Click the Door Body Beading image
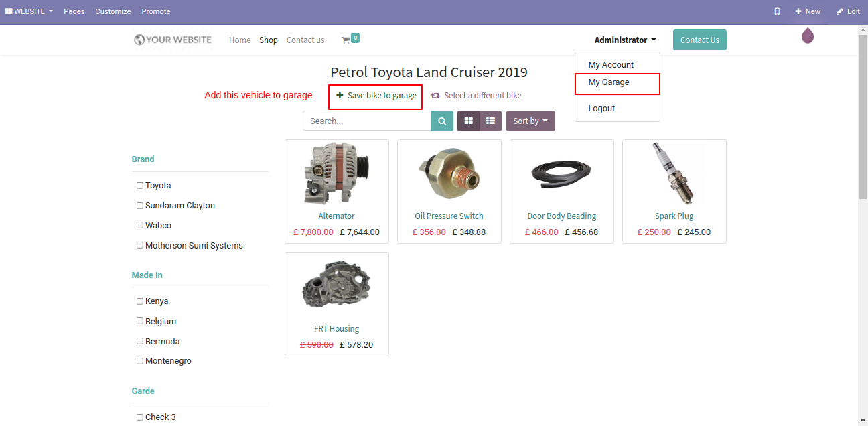The height and width of the screenshot is (426, 868). pyautogui.click(x=561, y=174)
